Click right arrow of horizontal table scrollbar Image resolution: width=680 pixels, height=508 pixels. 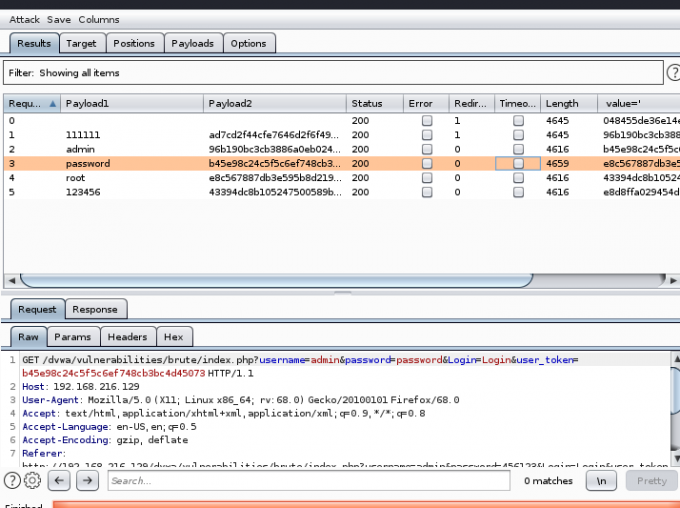click(x=673, y=281)
